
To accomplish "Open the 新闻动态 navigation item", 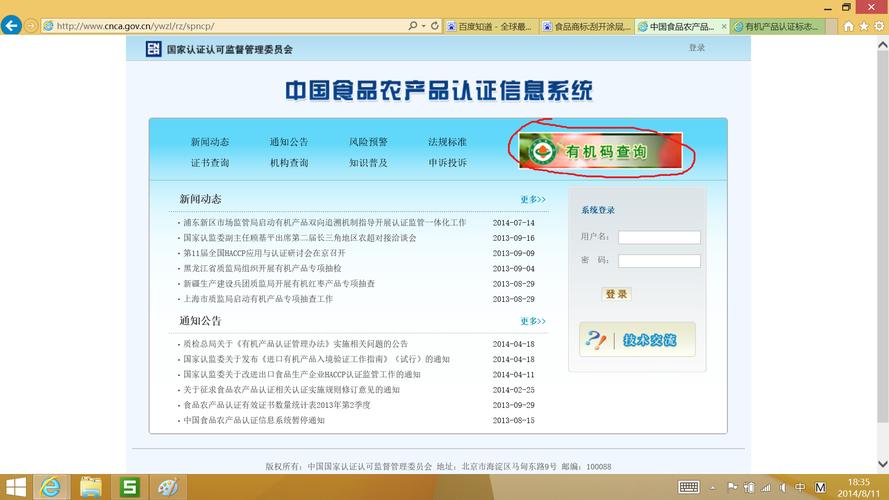I will tap(210, 142).
